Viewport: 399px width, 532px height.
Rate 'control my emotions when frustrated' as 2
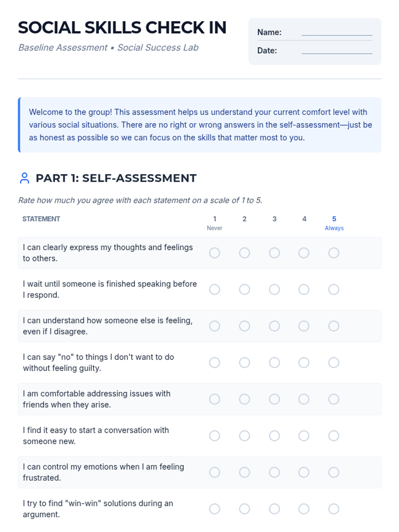pyautogui.click(x=244, y=472)
